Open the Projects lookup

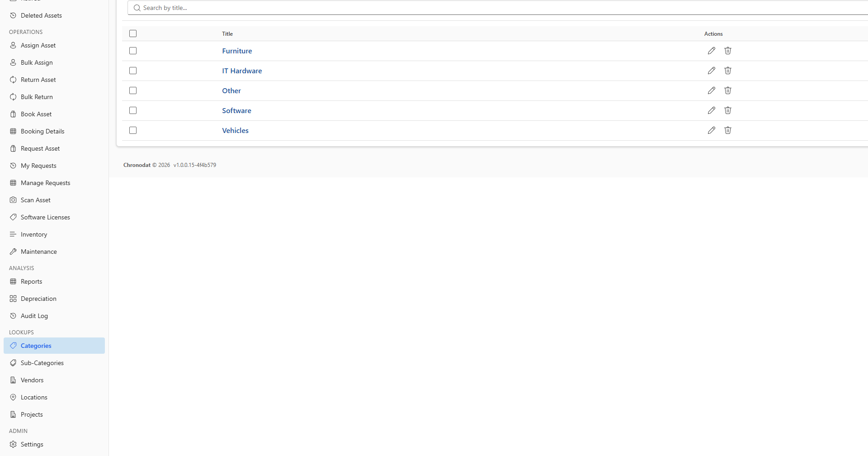pos(54,414)
